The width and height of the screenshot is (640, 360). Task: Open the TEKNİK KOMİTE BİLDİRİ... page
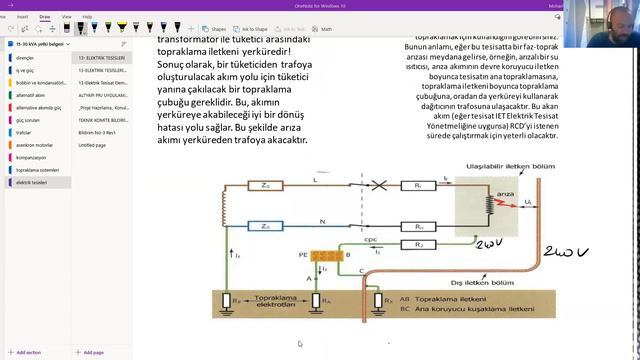point(102,120)
